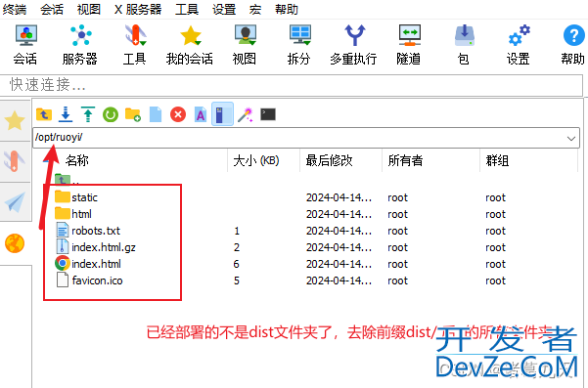This screenshot has width=588, height=388.
Task: Click modified date of static folder
Action: pos(339,197)
